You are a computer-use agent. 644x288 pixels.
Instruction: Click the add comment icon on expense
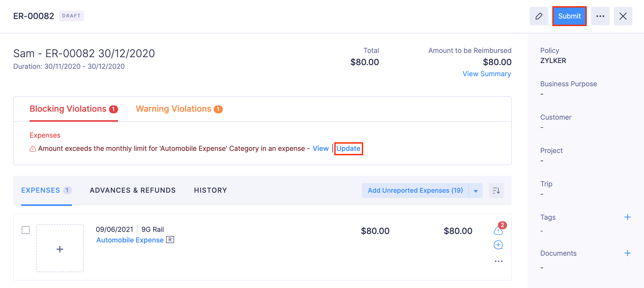point(498,245)
